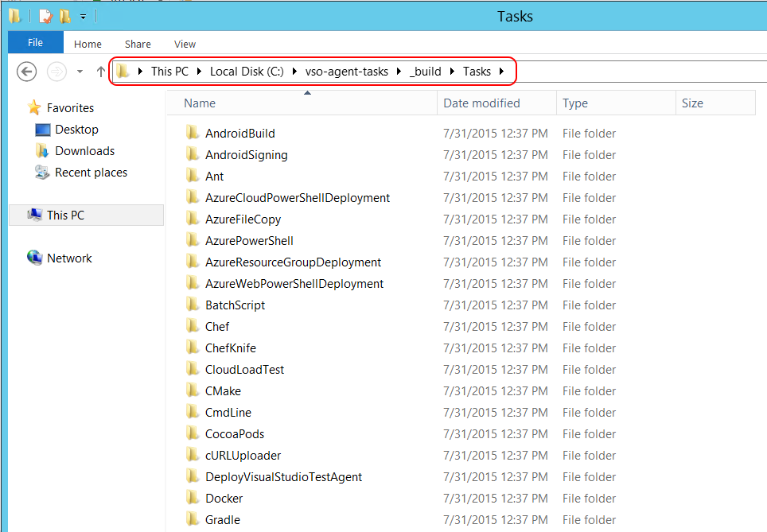Click the New folder icon in quick access toolbar

click(x=65, y=17)
